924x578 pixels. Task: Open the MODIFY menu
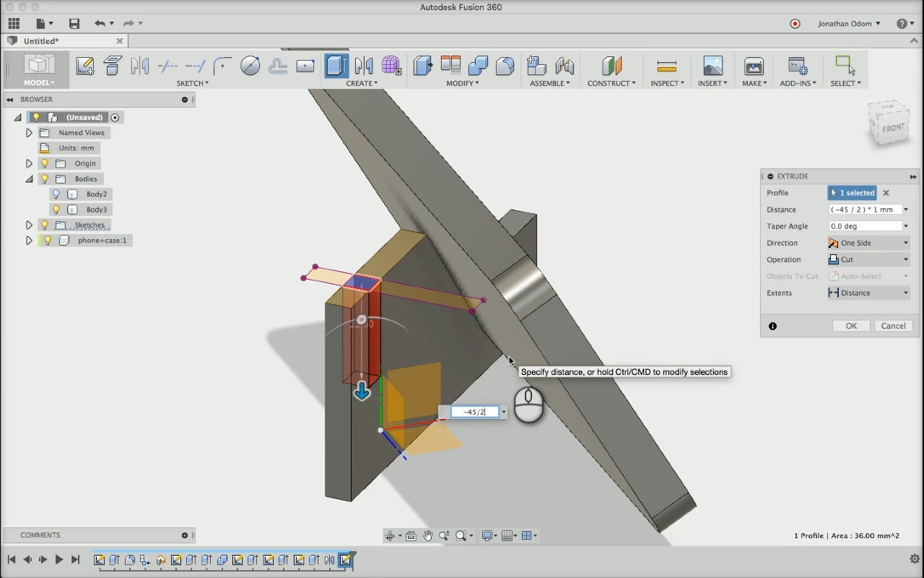[x=462, y=83]
